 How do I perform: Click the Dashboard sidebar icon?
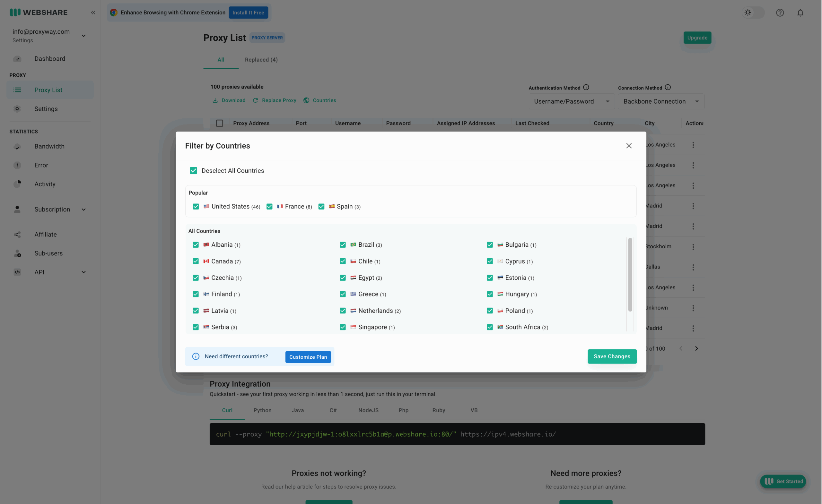click(x=17, y=59)
